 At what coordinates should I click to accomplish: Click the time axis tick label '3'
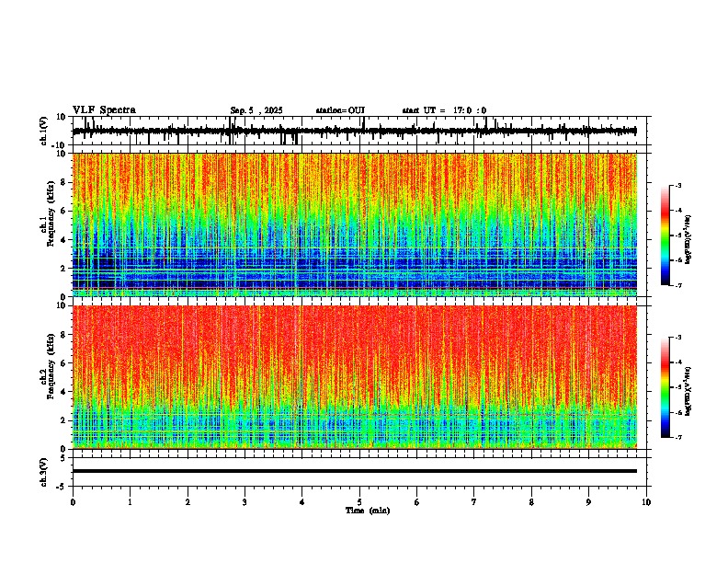(x=245, y=502)
